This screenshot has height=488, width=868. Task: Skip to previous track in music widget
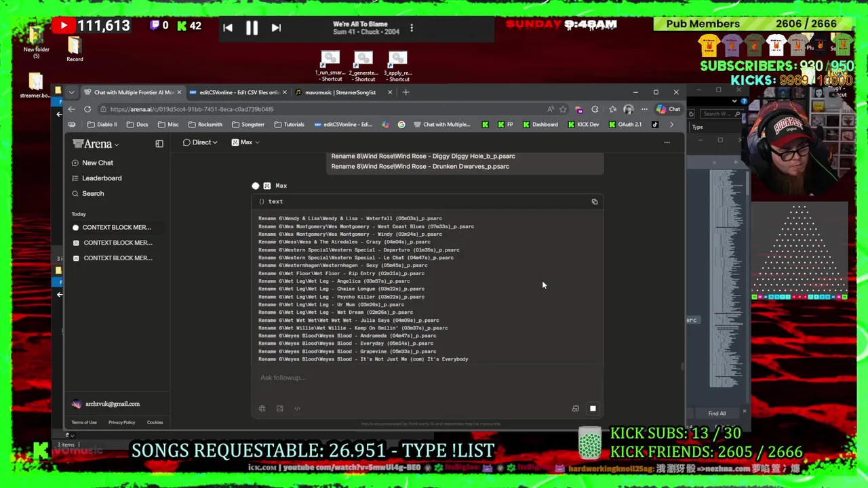[228, 28]
